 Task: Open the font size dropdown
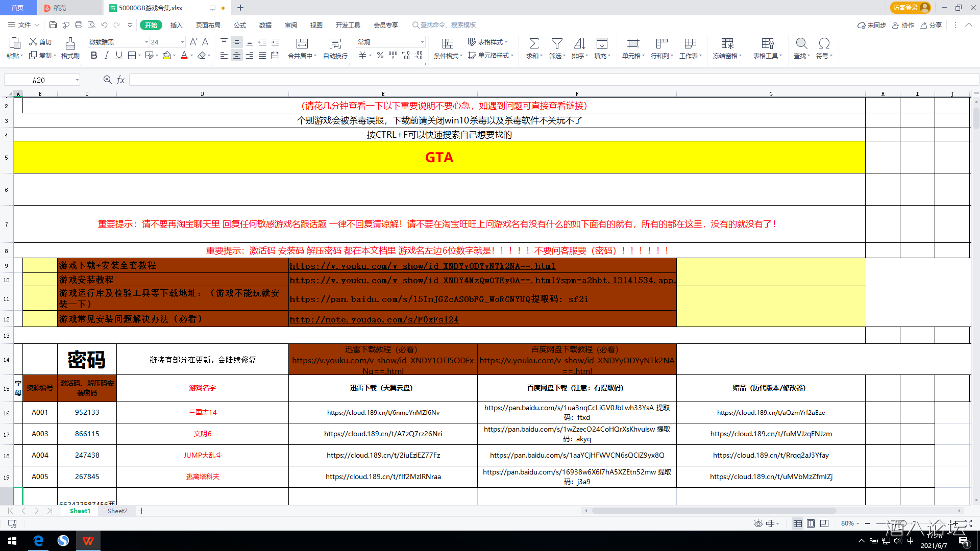pos(182,42)
